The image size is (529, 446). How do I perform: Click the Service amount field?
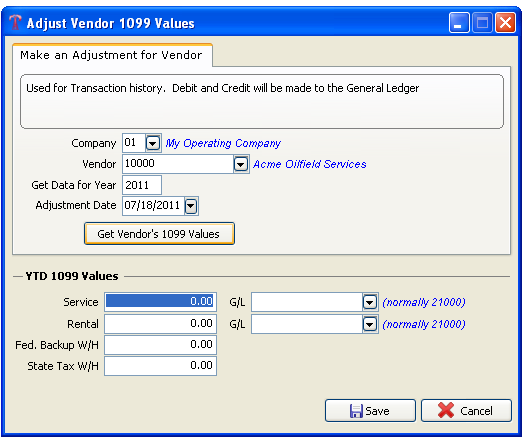pyautogui.click(x=161, y=301)
